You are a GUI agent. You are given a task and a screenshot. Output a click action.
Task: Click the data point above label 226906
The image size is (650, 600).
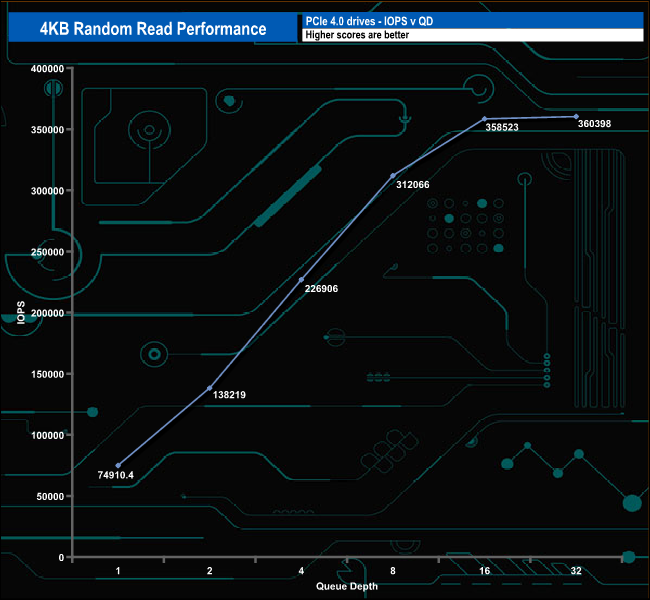tap(301, 279)
